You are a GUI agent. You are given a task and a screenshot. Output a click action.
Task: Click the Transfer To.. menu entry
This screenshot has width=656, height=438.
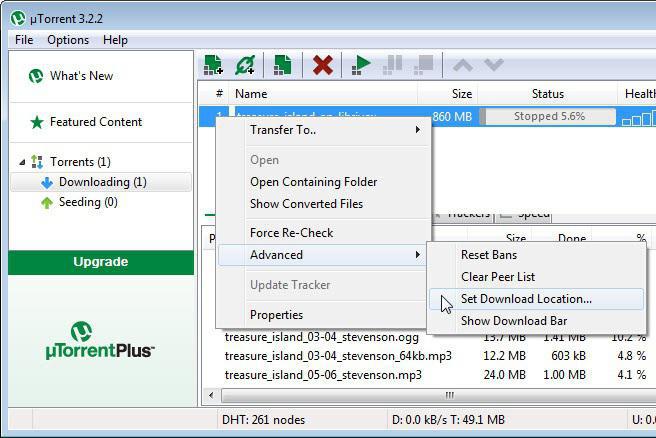coord(283,130)
